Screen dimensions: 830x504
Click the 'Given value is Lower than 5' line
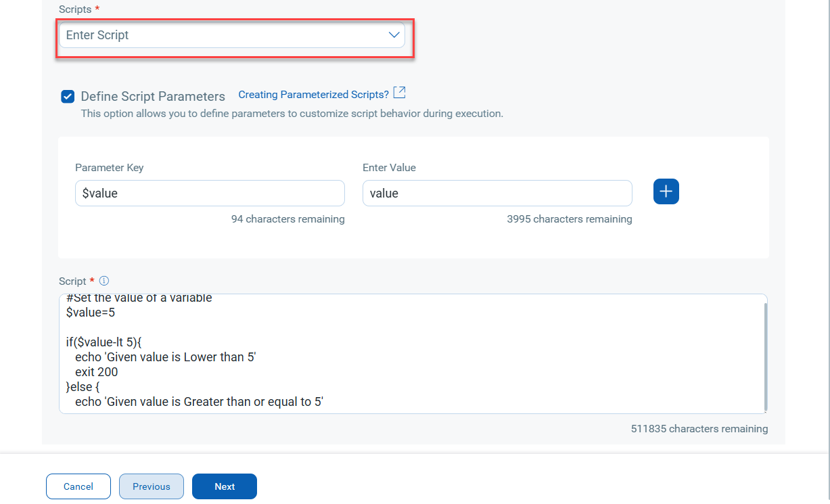point(166,357)
